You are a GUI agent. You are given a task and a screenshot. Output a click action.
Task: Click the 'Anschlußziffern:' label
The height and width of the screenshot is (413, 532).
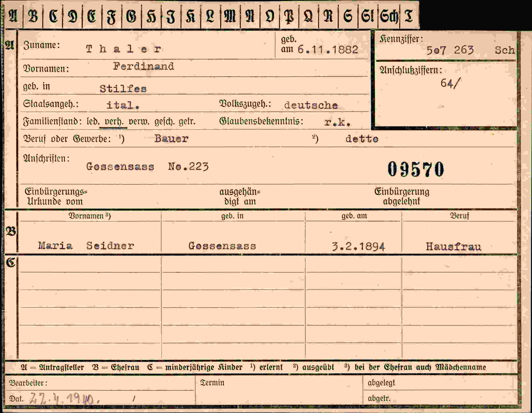(x=411, y=70)
